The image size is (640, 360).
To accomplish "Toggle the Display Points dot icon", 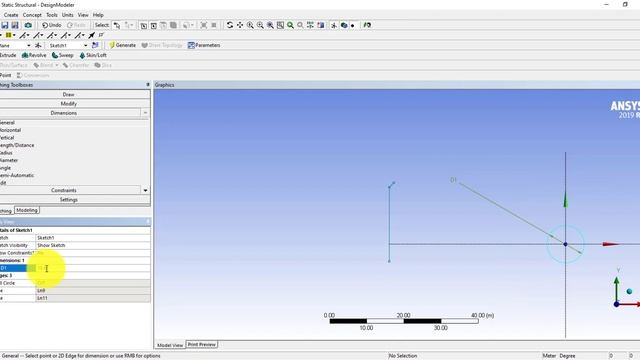I will [x=353, y=25].
